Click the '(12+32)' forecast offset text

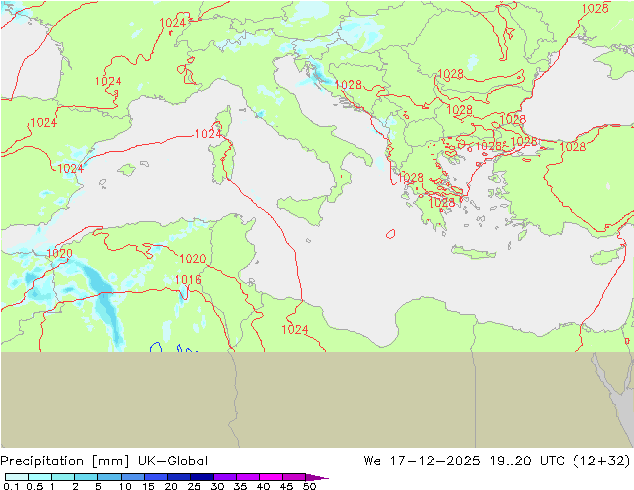coord(602,461)
